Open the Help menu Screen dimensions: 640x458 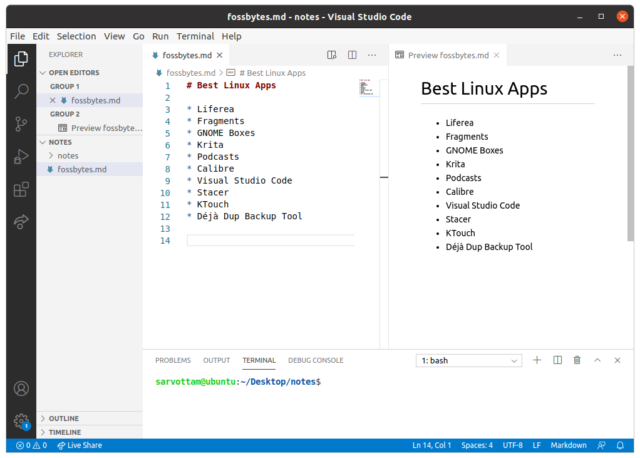(x=231, y=36)
